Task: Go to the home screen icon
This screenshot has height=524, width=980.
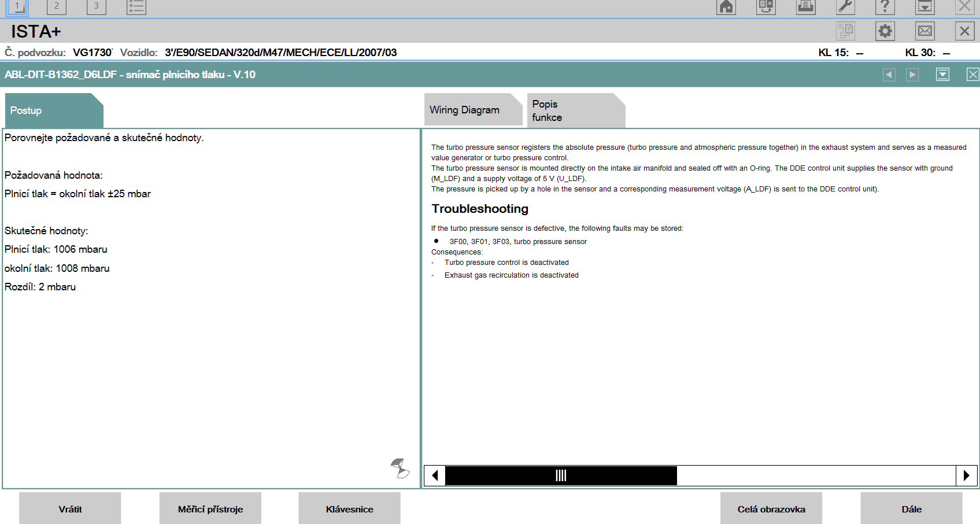Action: click(726, 6)
